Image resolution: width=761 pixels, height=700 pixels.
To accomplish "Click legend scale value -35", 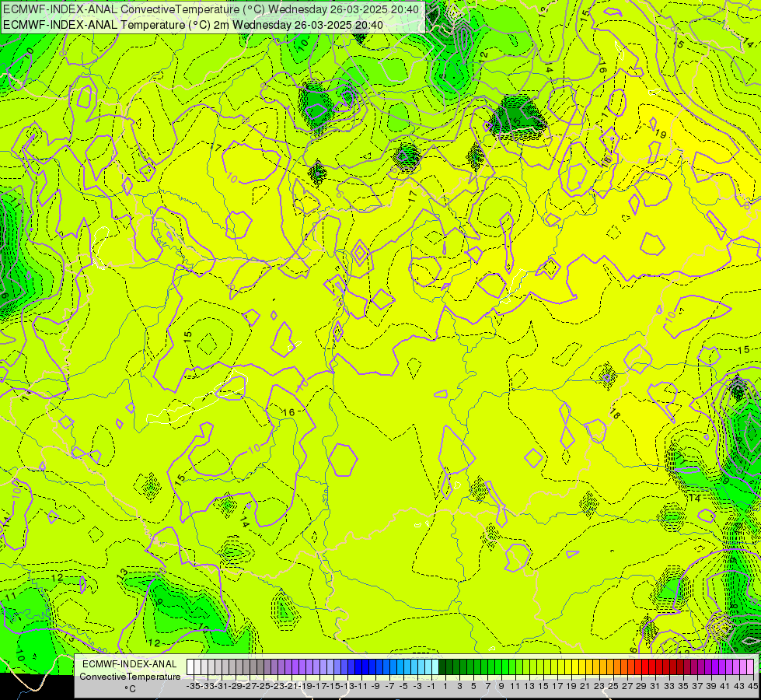I will [x=193, y=686].
